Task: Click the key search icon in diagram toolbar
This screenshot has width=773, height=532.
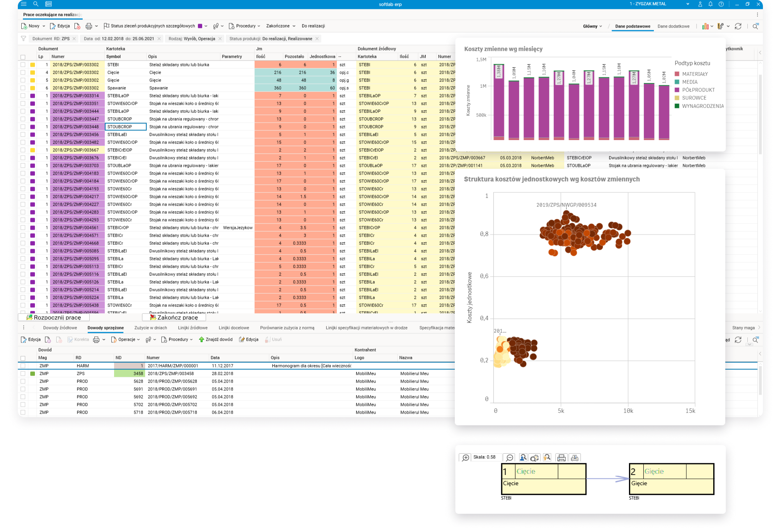Action: click(x=547, y=458)
